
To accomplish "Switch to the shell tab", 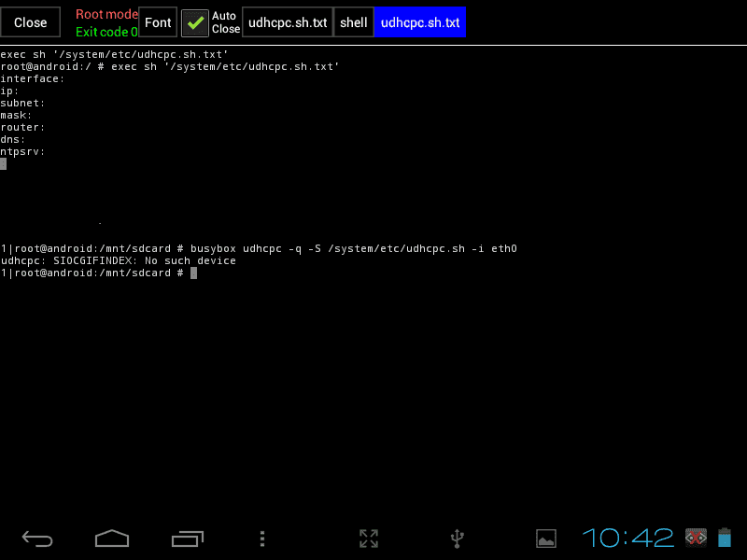I will point(354,21).
